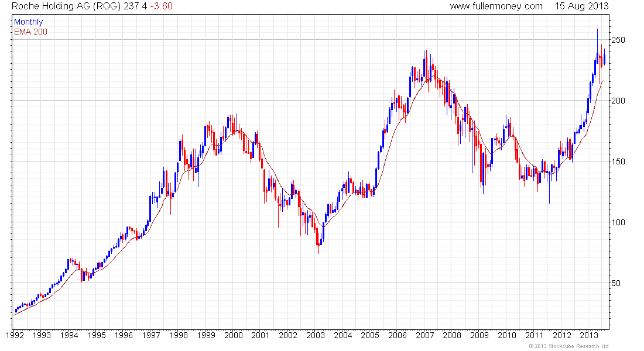The image size is (644, 351).
Task: Click the 150 price axis label
Action: pos(618,161)
